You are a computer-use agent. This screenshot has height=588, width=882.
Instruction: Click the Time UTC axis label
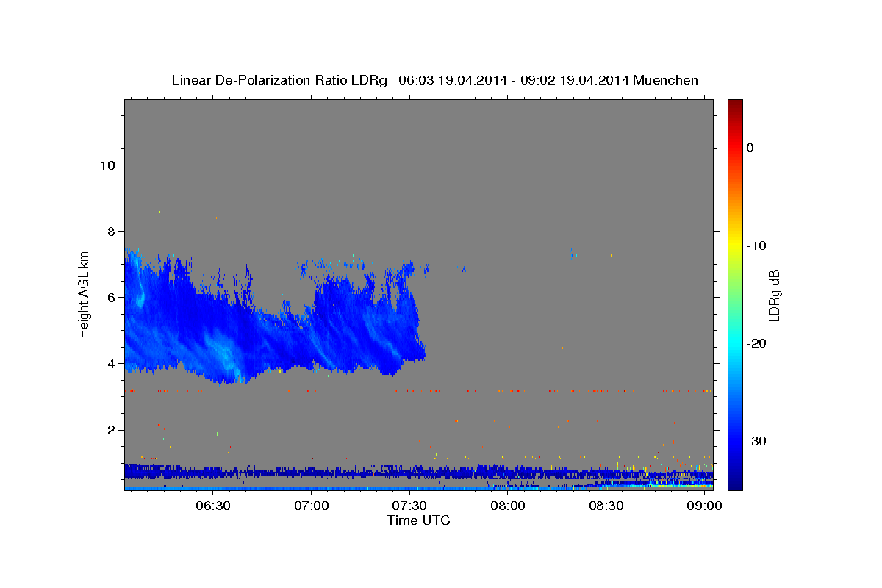[418, 520]
